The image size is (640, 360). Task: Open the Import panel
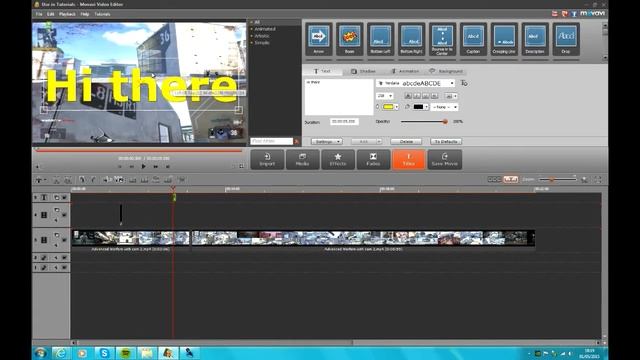[x=267, y=159]
